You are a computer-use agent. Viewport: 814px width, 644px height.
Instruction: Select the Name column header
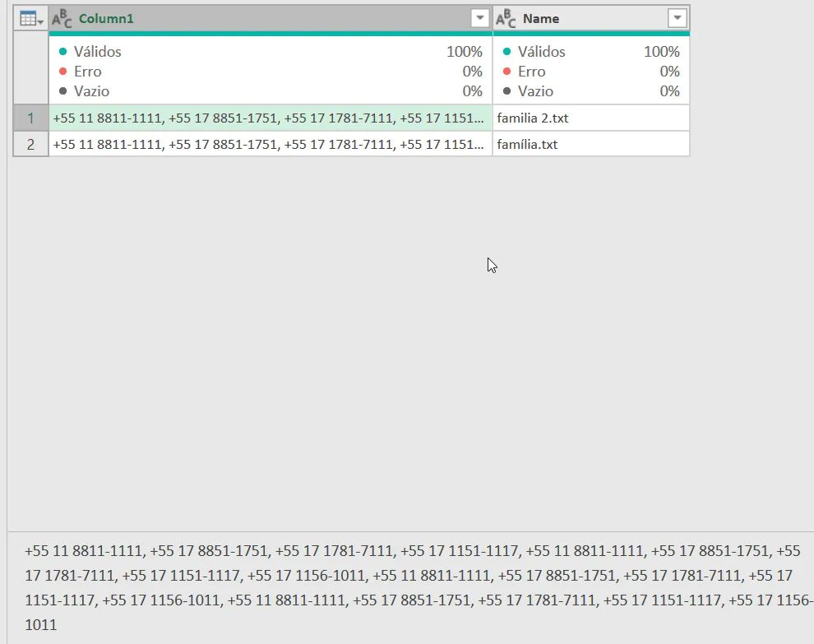tap(591, 19)
